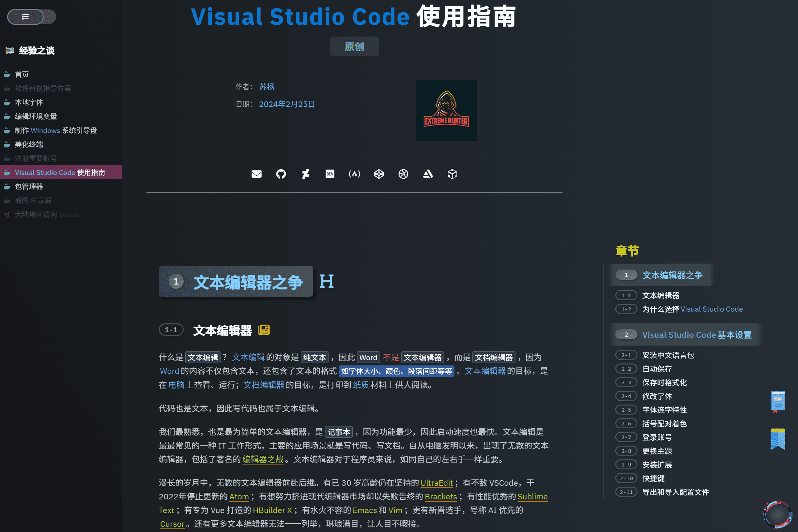This screenshot has height=532, width=798.
Task: Open the Brackets link
Action: (440, 496)
